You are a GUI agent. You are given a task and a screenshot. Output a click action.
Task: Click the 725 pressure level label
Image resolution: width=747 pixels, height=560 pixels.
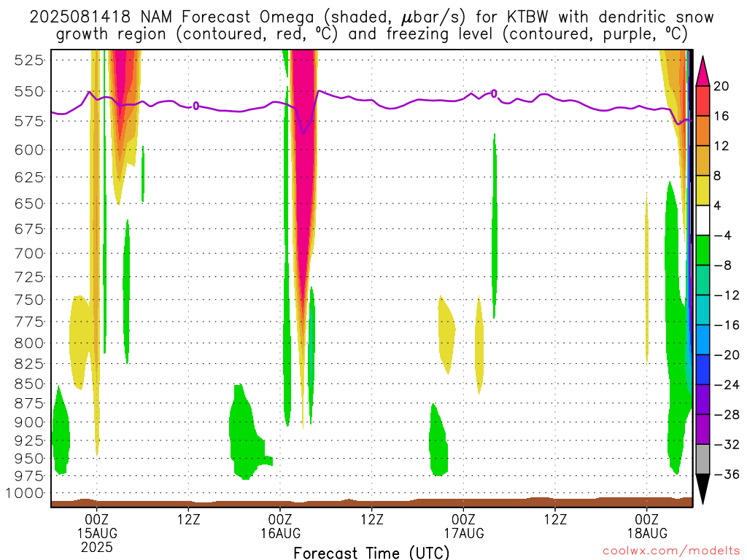[29, 277]
